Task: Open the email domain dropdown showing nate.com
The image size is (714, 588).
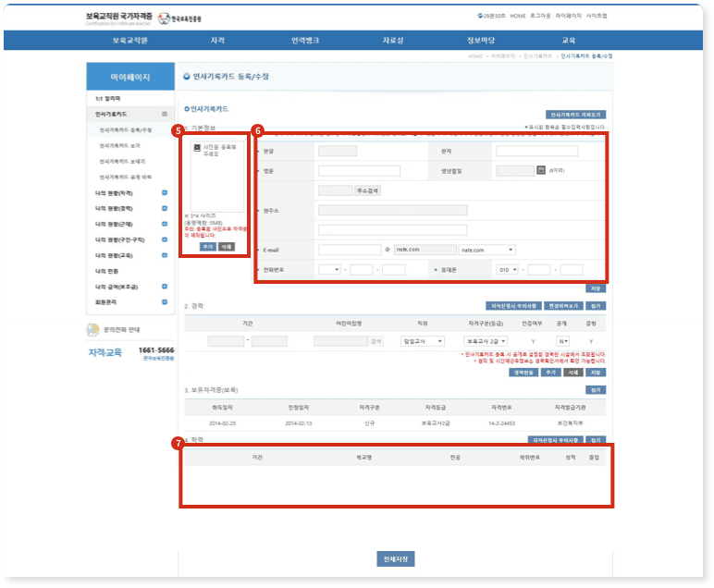Action: (486, 250)
